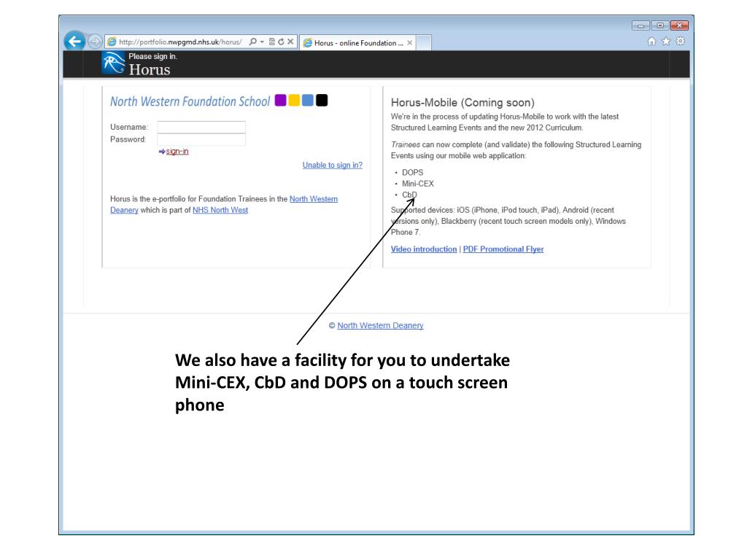Open the Video introduction link
The width and height of the screenshot is (747, 560).
click(x=424, y=249)
